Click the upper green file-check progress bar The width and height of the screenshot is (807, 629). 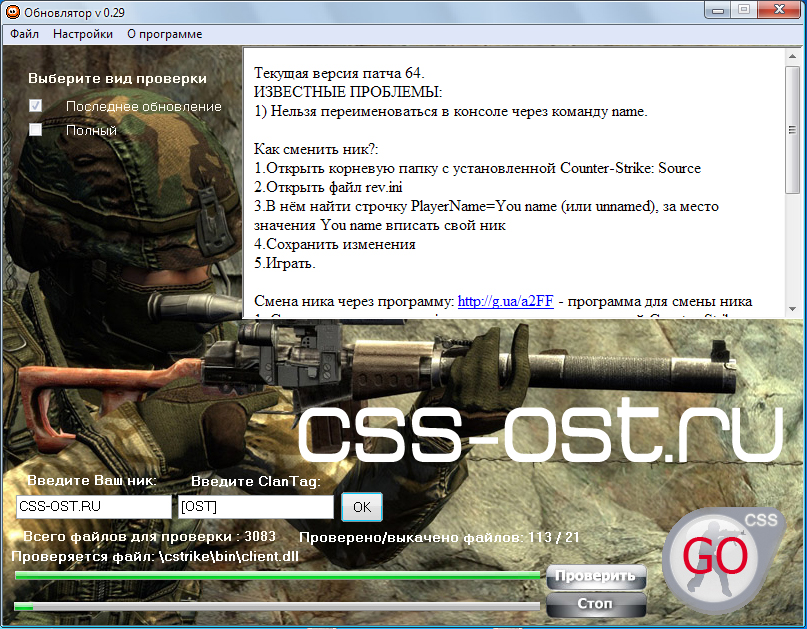tap(277, 575)
